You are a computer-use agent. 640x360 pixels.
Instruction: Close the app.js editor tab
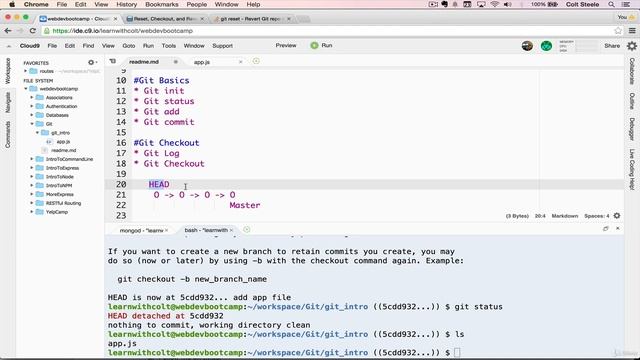[240, 62]
